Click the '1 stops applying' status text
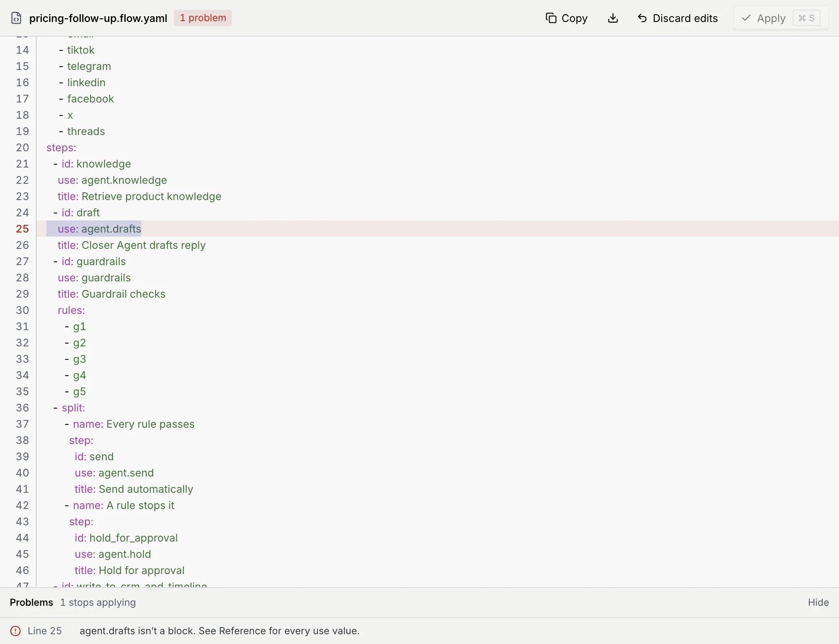This screenshot has width=839, height=644. pyautogui.click(x=98, y=602)
